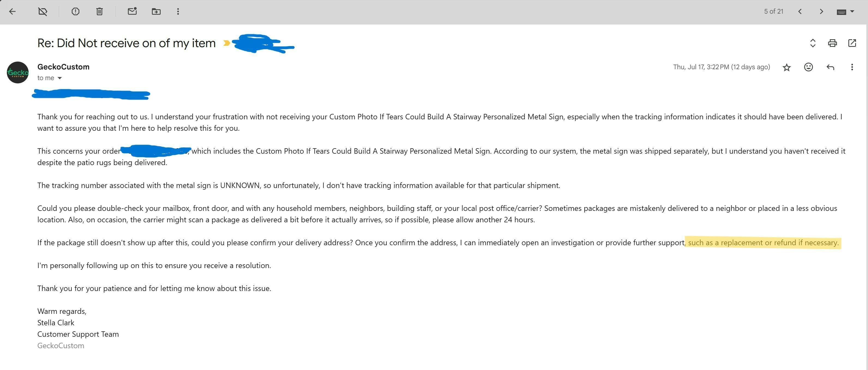Image resolution: width=868 pixels, height=370 pixels.
Task: Click the GeckoCustom sender name
Action: pyautogui.click(x=63, y=67)
